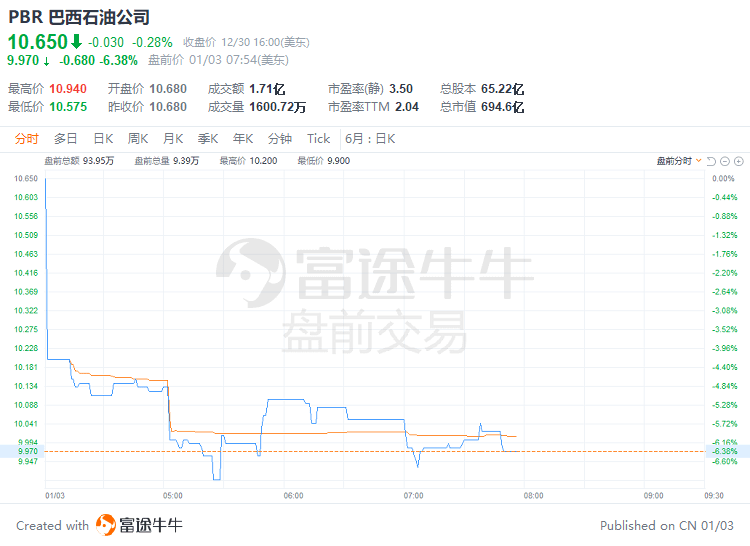Click the pre-market 最低价 9.900 label
Screen dimensions: 750x546
[x=324, y=161]
